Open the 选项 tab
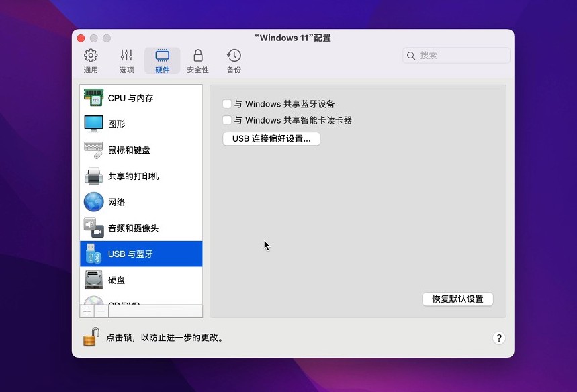Viewport: 577px width, 392px height. (x=126, y=61)
